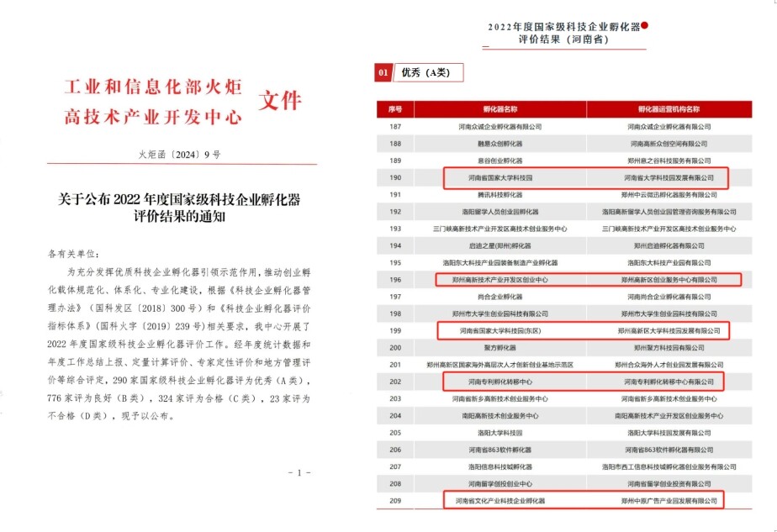Click the red "文件" heading text
Screen dimensions: 777x532
[x=278, y=102]
